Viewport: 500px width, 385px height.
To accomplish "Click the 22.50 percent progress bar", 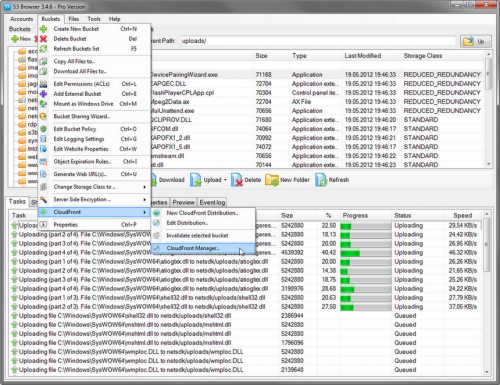I will pyautogui.click(x=366, y=226).
